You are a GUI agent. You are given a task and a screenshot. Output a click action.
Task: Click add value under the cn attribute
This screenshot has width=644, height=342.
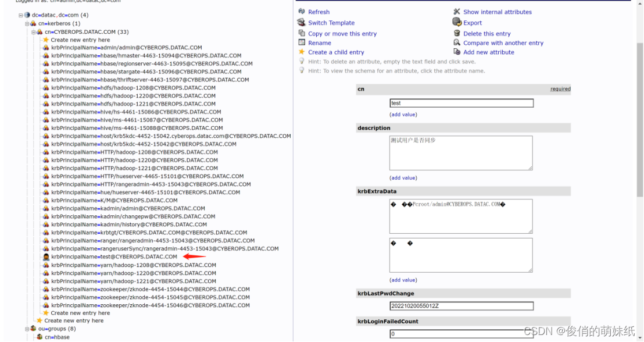402,114
